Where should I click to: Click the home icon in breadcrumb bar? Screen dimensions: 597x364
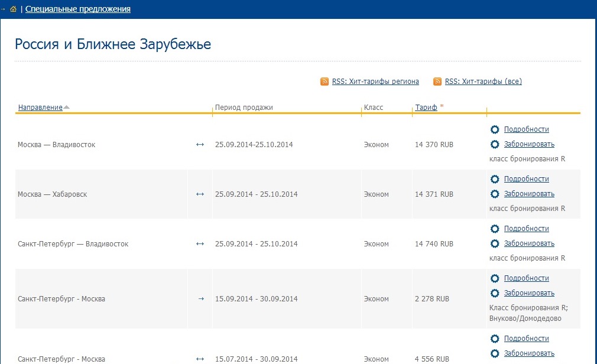13,9
